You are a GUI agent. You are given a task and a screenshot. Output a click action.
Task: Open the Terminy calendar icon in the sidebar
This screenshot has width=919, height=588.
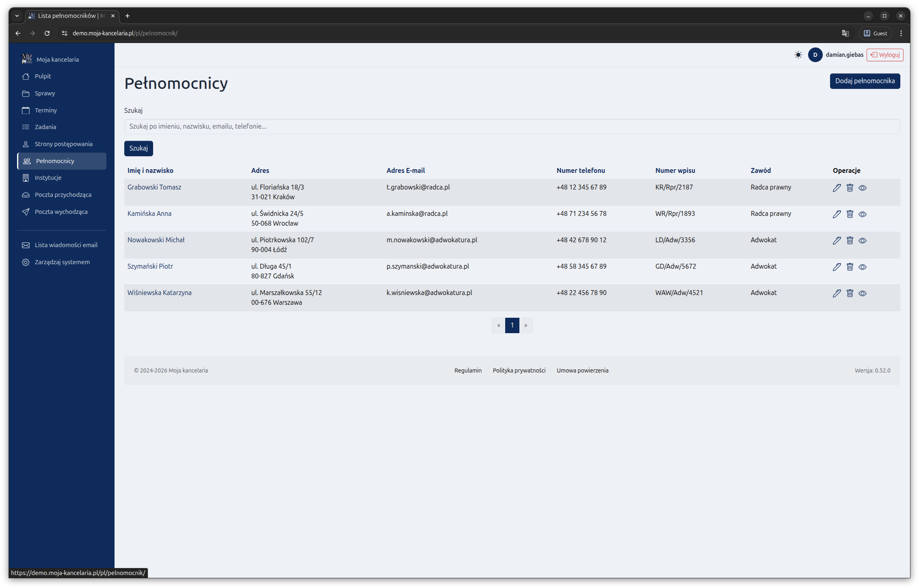26,110
